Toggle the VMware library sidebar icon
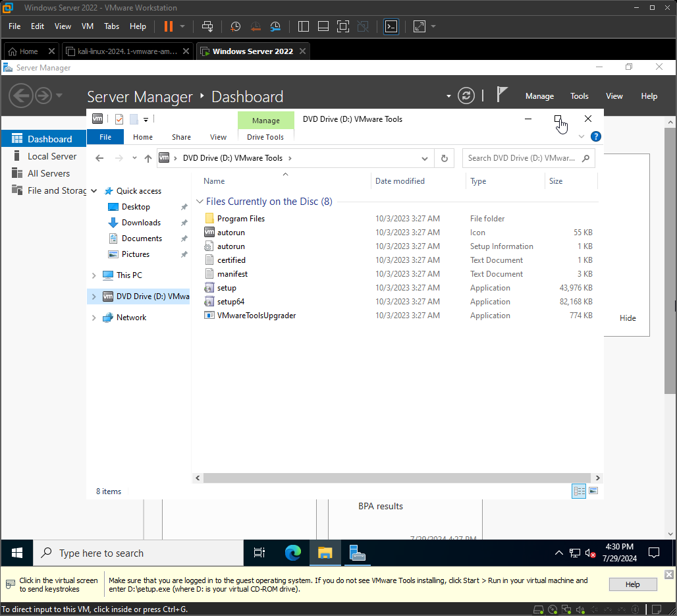The height and width of the screenshot is (616, 677). pos(304,26)
